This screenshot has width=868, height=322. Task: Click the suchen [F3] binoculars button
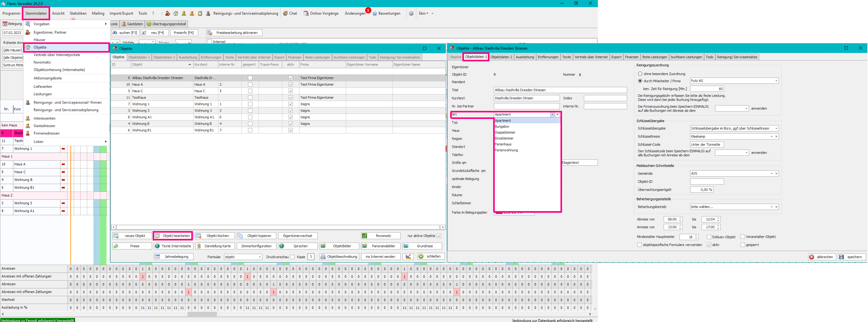click(x=125, y=33)
